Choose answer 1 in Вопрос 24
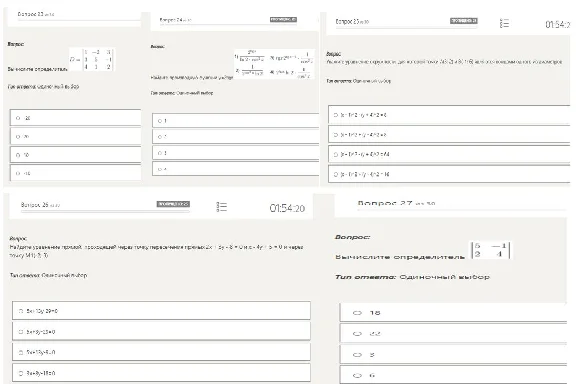 pos(235,121)
